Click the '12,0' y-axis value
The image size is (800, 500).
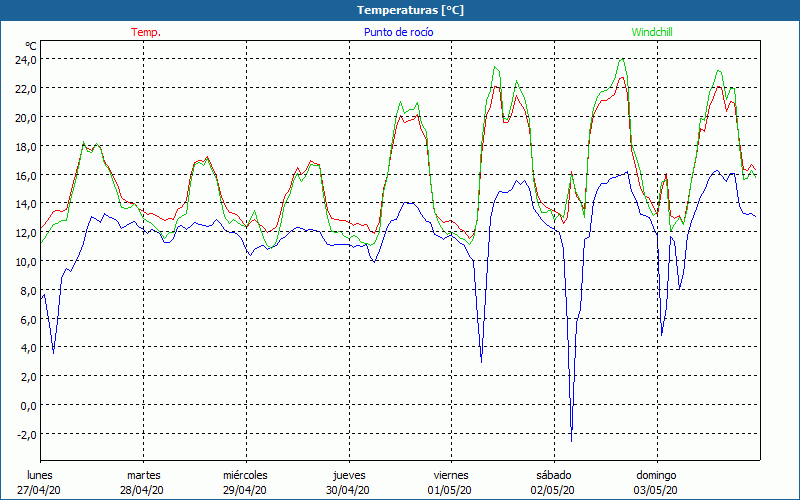pos(26,232)
